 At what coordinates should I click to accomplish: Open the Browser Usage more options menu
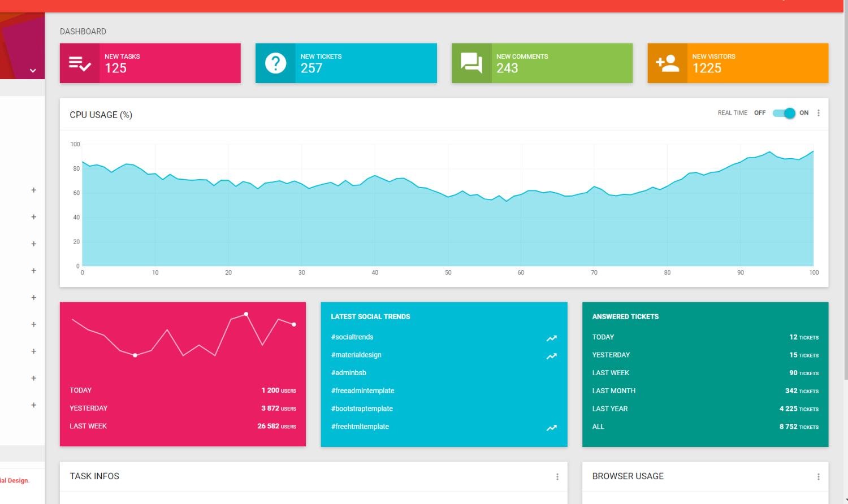[818, 477]
